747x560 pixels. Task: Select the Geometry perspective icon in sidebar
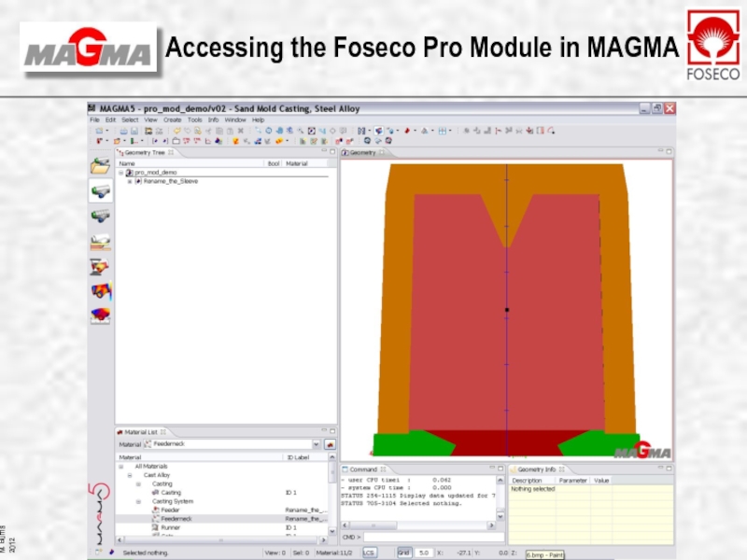[x=101, y=191]
